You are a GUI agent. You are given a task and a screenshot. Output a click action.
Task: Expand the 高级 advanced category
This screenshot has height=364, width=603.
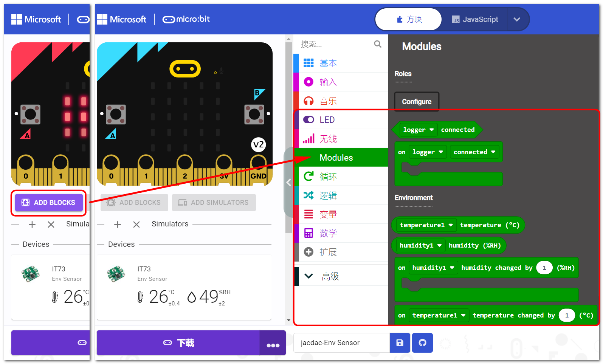(x=330, y=276)
